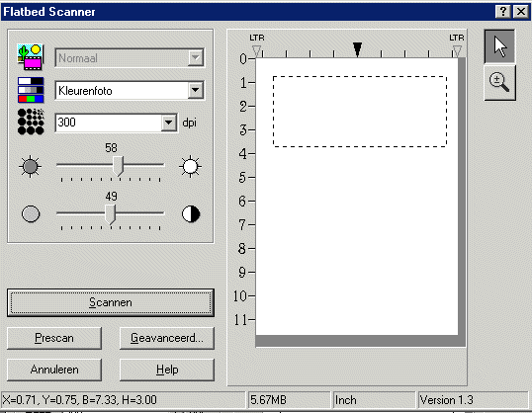Click the bright sun brightness icon
This screenshot has height=413, width=532.
[190, 166]
